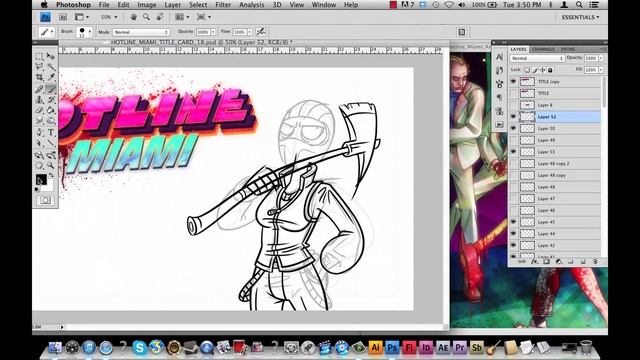640x360 pixels.
Task: Select the Layer 47 row
Action: [555, 199]
